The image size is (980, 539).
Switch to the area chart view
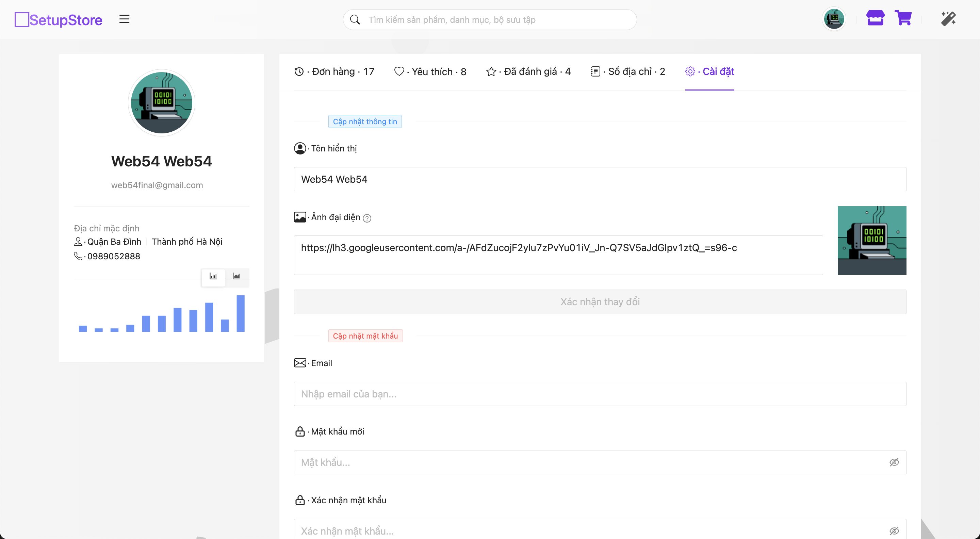pos(236,276)
